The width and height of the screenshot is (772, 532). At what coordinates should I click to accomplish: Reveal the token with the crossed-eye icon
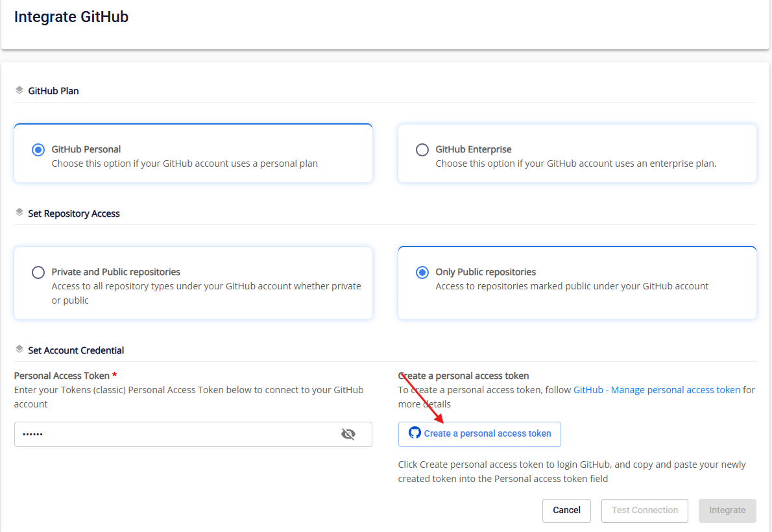348,434
